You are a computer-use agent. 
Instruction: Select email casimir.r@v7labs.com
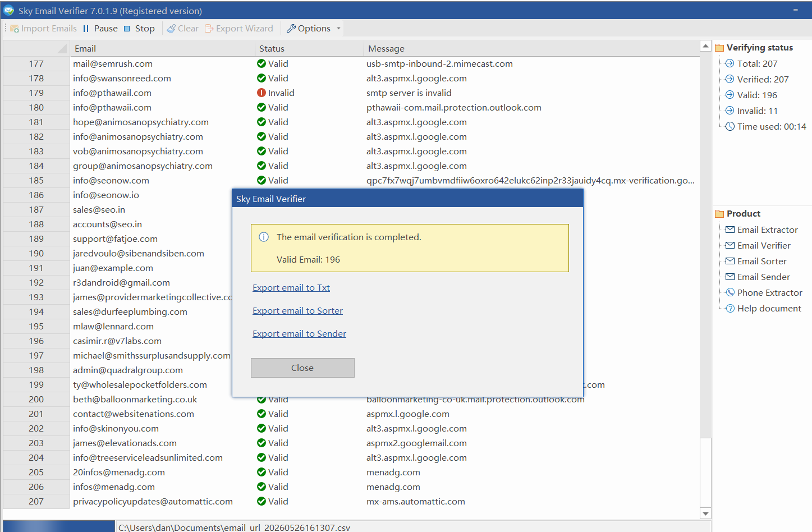coord(117,341)
